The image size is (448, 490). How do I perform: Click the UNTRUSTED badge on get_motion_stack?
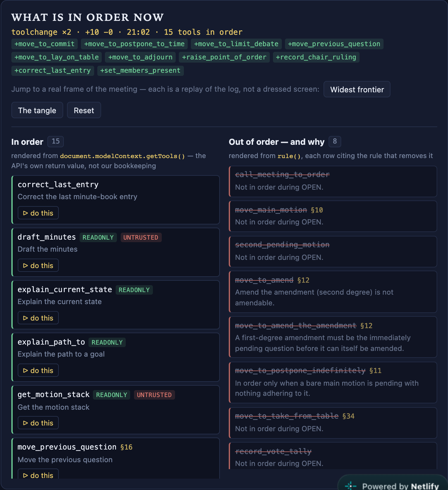154,395
